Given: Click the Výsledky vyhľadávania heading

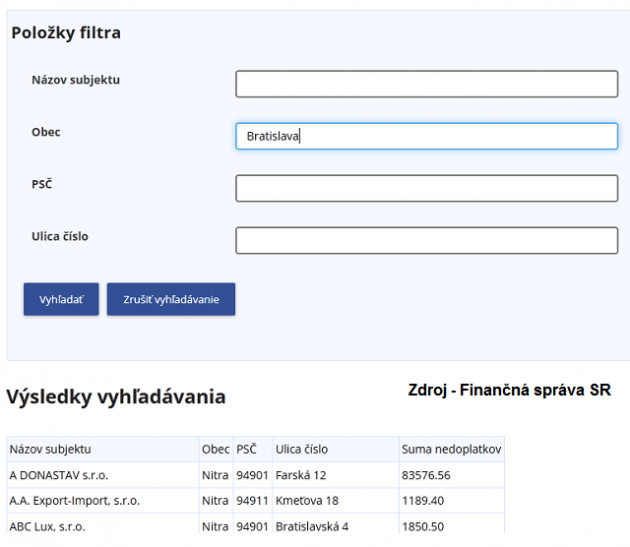Looking at the screenshot, I should point(116,397).
